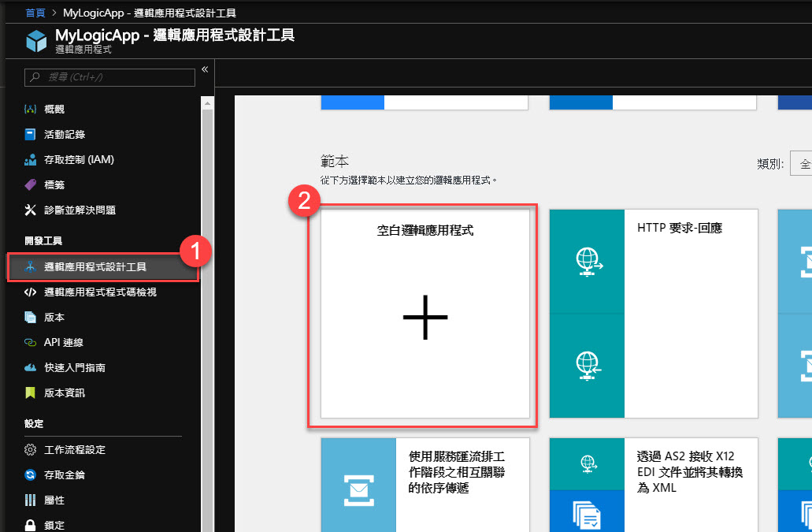Click the 診斷並解決問題 wrench icon
Viewport: 812px width, 532px height.
pos(30,210)
